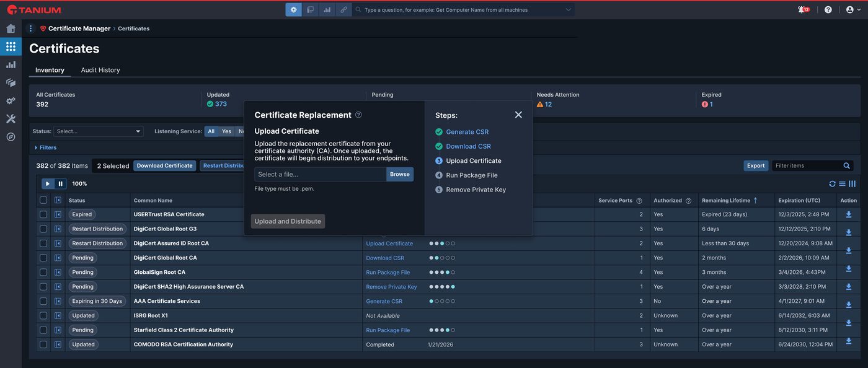Set Listening Service filter to Yes
868x368 pixels.
pos(226,131)
